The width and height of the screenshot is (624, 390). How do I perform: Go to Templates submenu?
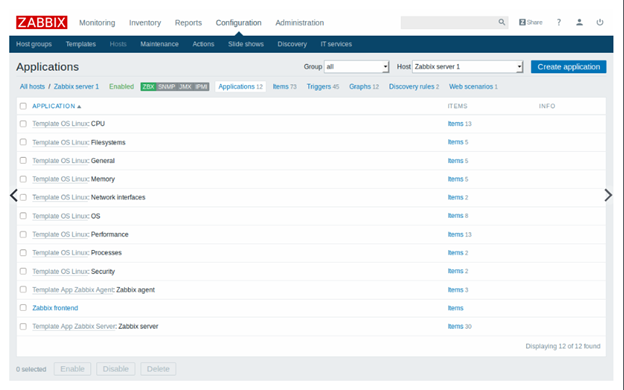tap(81, 44)
